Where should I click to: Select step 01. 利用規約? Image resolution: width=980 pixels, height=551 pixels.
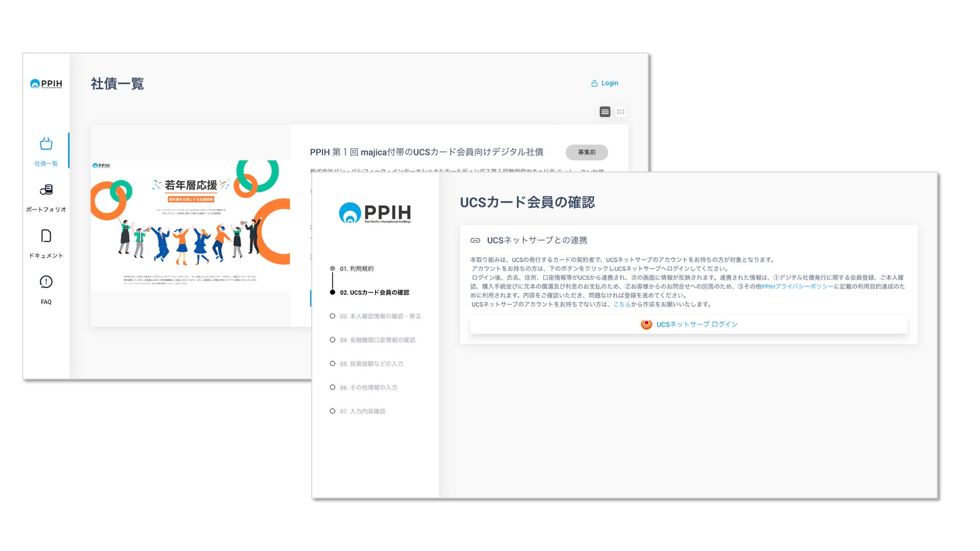point(356,269)
